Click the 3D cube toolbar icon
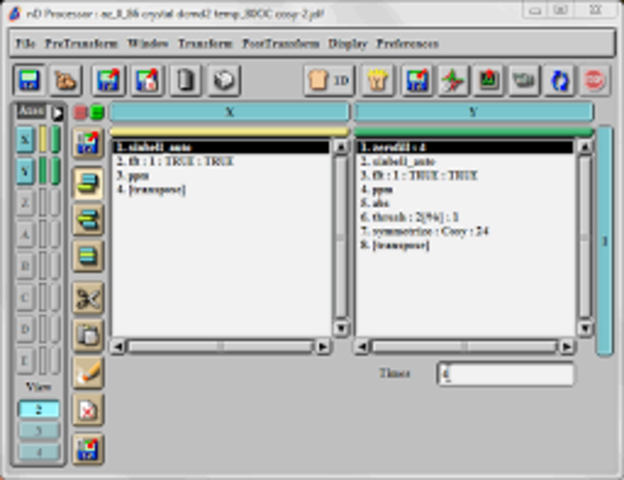The image size is (624, 480). [224, 80]
